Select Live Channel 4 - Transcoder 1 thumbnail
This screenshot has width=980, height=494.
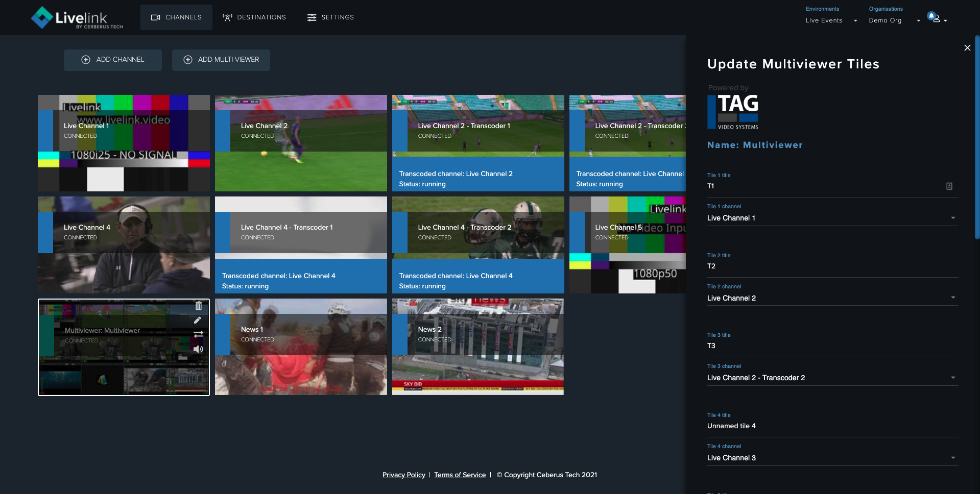(301, 245)
